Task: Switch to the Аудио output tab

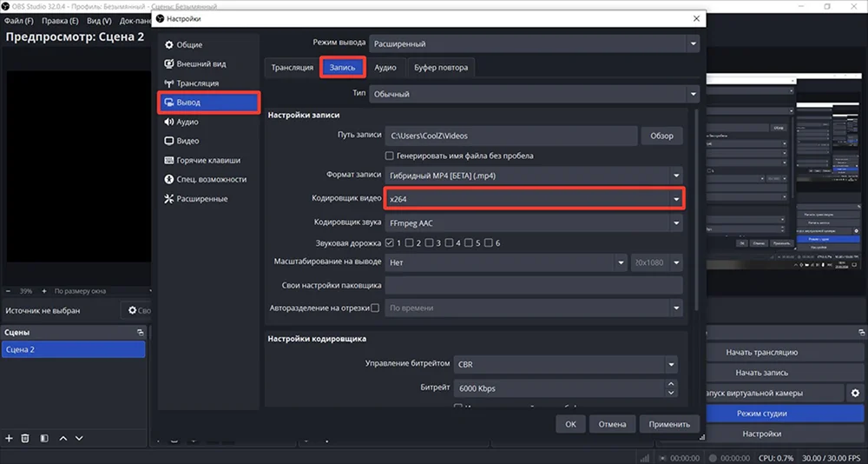Action: click(385, 68)
